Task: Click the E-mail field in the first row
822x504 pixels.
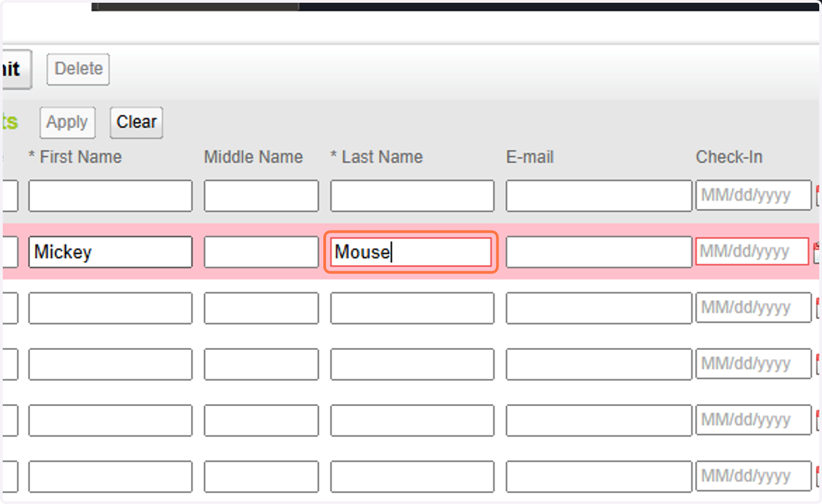Action: point(599,196)
